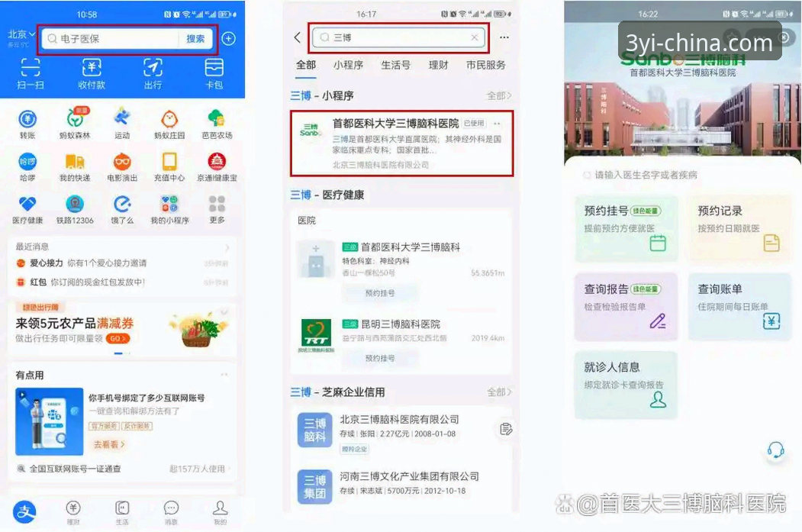This screenshot has width=802, height=532.
Task: Expand 全部 for 三博 小程序 section
Action: coord(499,95)
